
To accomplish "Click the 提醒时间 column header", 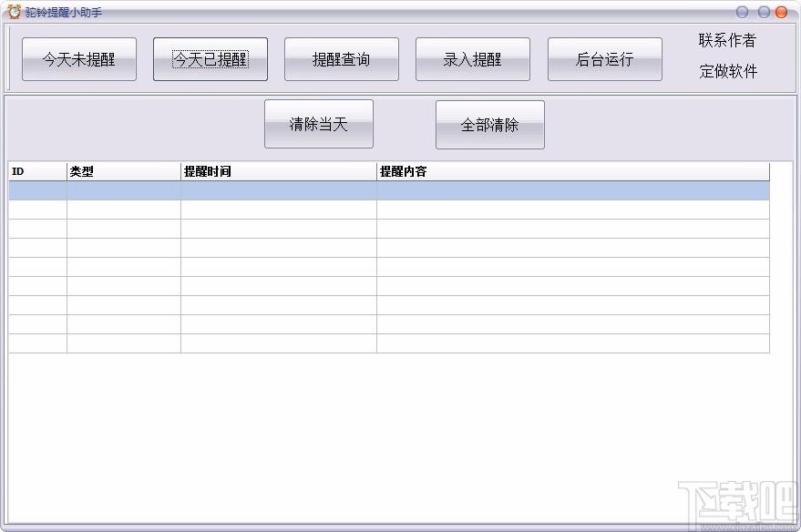I will coord(278,171).
